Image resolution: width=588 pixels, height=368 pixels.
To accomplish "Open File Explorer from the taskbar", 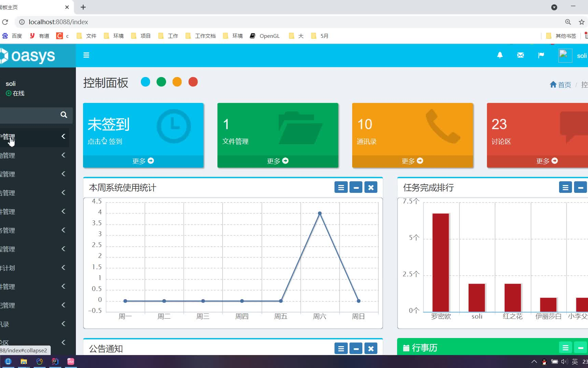I will coord(24,362).
